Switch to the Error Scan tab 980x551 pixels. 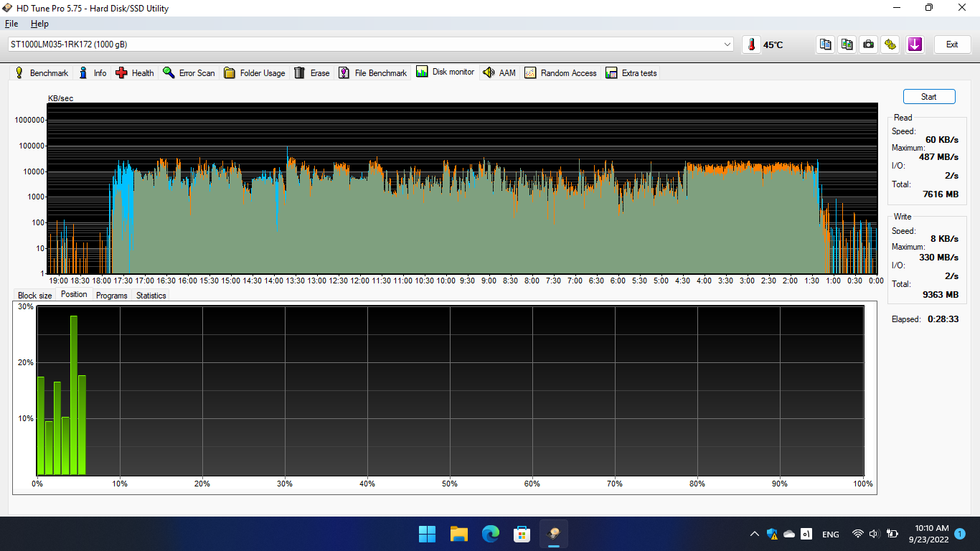point(189,73)
